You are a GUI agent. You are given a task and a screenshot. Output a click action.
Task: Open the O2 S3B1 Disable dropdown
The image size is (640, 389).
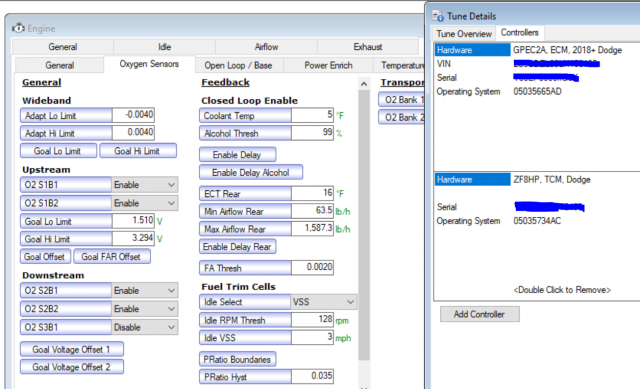point(144,327)
